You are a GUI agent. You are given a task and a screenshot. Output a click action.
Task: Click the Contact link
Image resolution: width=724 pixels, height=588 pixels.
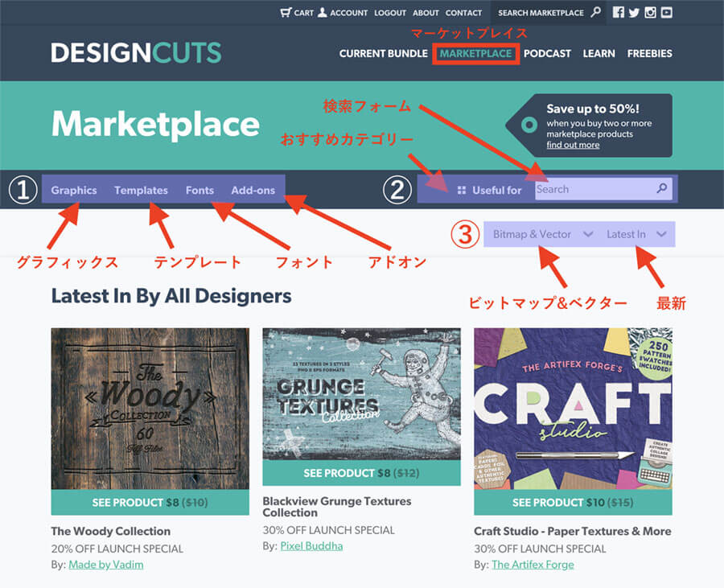click(x=463, y=13)
